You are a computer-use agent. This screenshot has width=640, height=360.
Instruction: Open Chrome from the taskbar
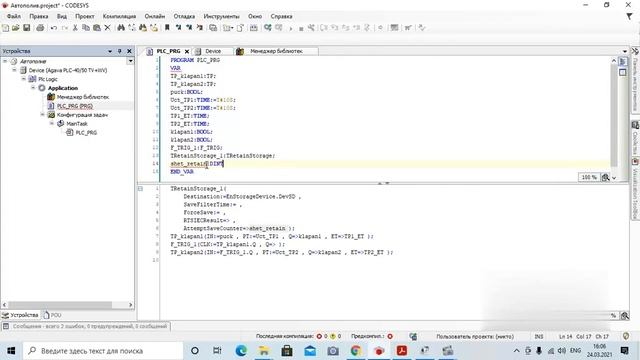point(356,351)
